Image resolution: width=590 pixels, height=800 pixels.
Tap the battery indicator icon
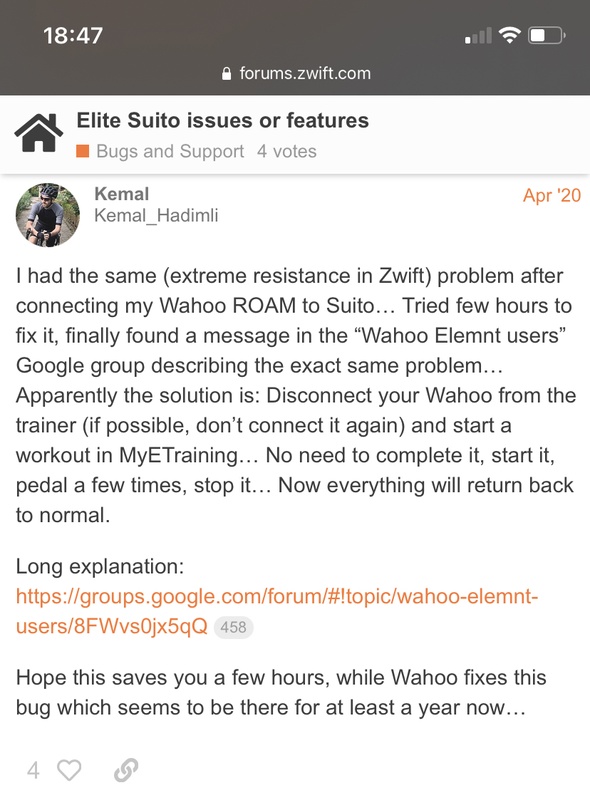tap(547, 36)
